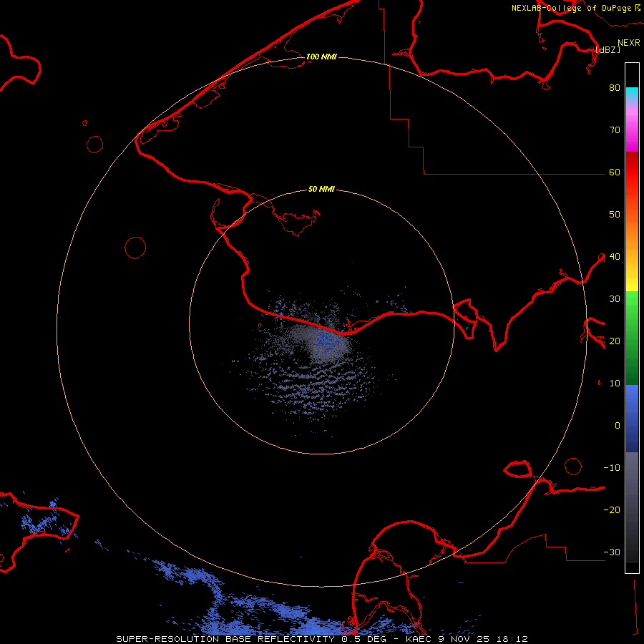
Task: Click the "50 NMI" range ring label
Action: [321, 189]
